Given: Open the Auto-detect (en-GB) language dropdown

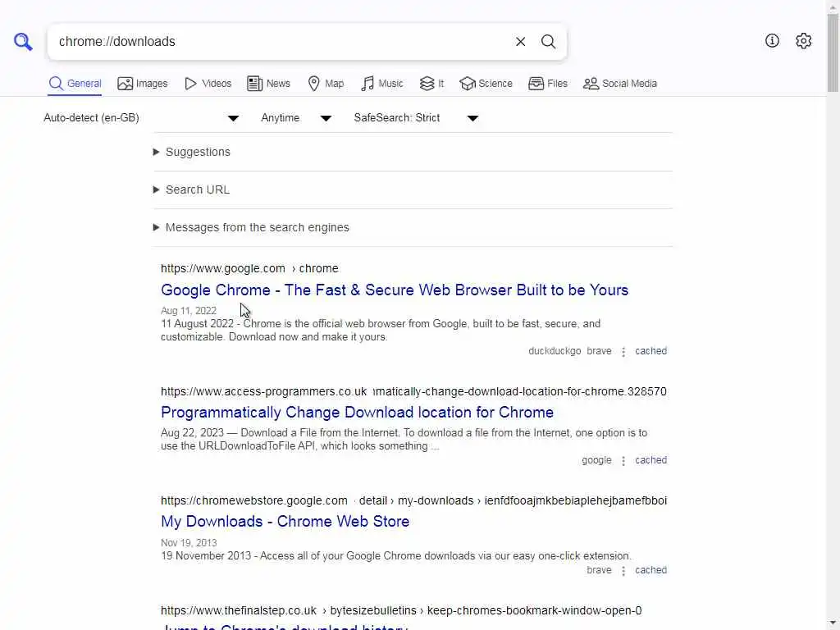Looking at the screenshot, I should [x=141, y=118].
